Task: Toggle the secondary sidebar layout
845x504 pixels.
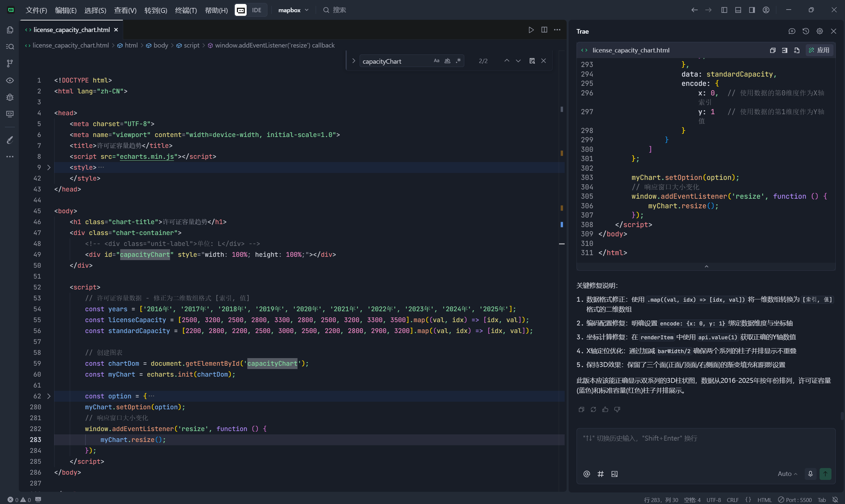Action: pyautogui.click(x=752, y=10)
